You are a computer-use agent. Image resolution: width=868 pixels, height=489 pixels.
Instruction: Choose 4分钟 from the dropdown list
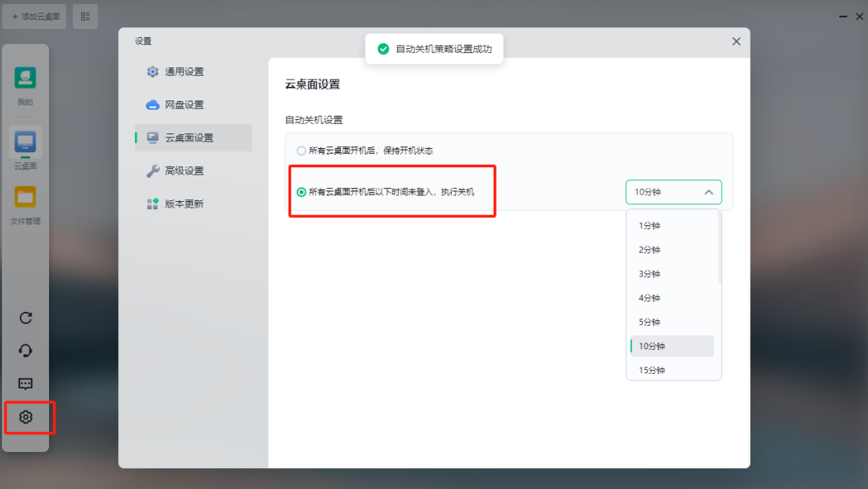tap(671, 298)
